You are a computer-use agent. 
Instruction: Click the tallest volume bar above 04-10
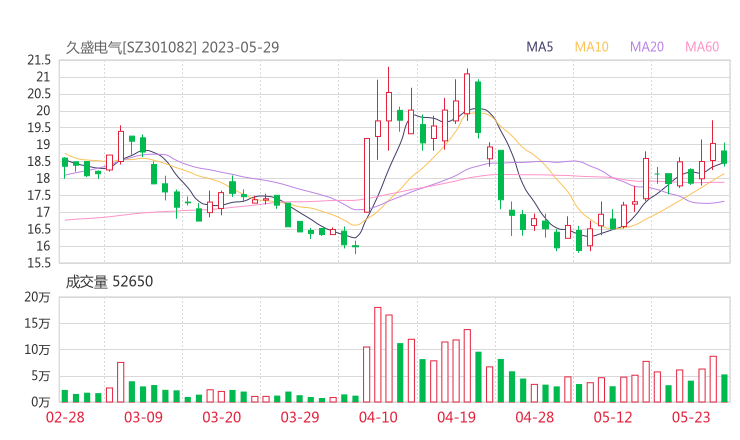[x=378, y=355]
